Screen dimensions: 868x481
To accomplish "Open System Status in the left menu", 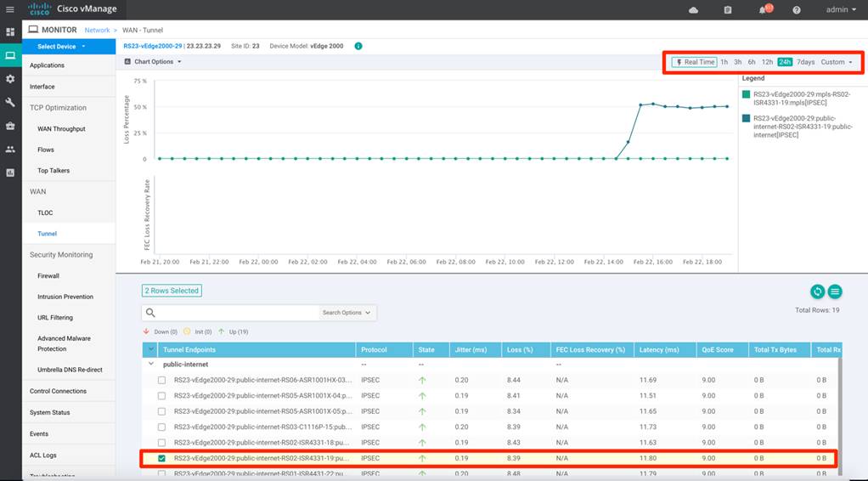I will [x=50, y=412].
